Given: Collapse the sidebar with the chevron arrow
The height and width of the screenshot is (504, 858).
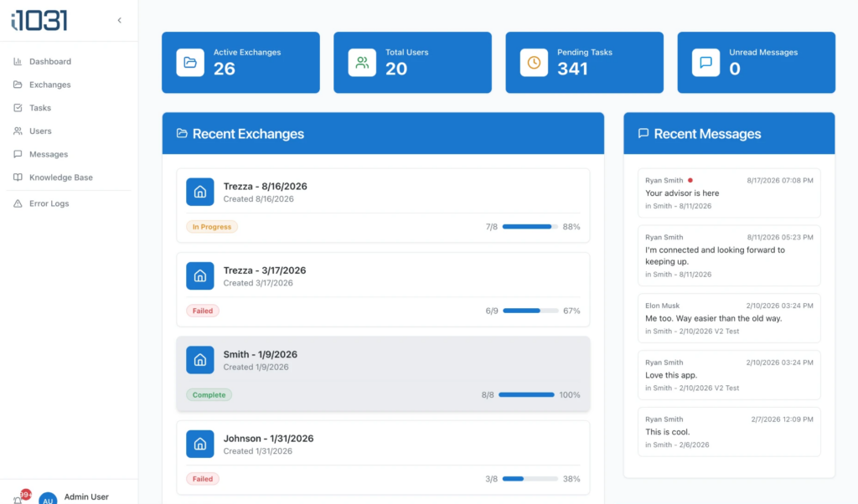Looking at the screenshot, I should (119, 20).
